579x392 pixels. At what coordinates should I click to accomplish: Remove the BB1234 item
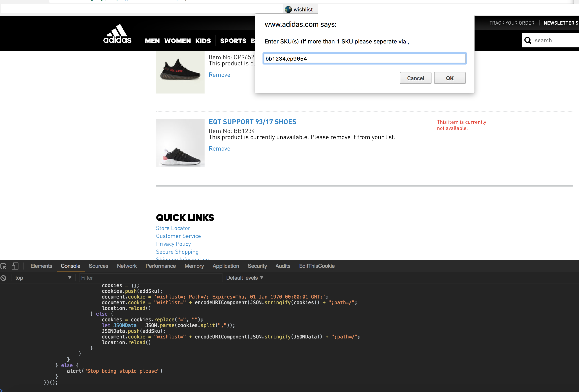pos(219,149)
